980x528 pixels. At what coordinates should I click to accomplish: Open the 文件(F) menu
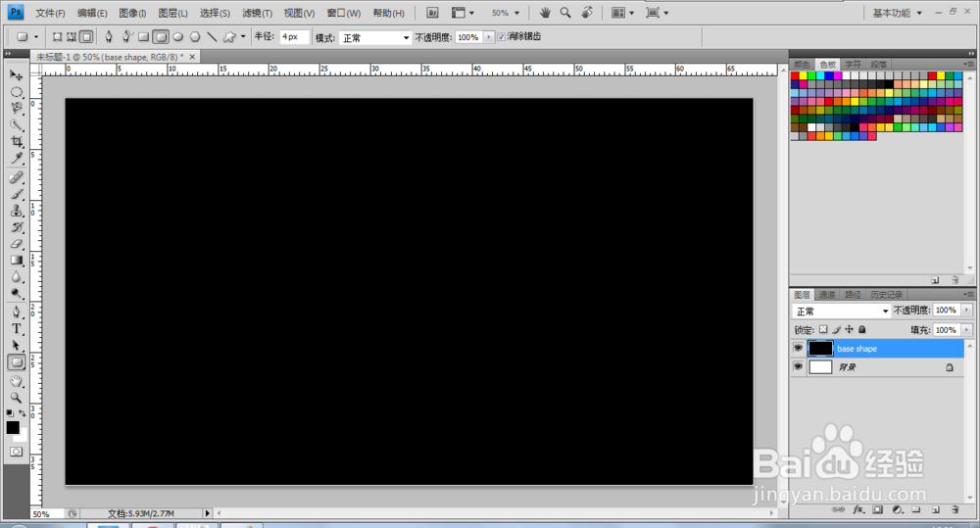pos(50,13)
